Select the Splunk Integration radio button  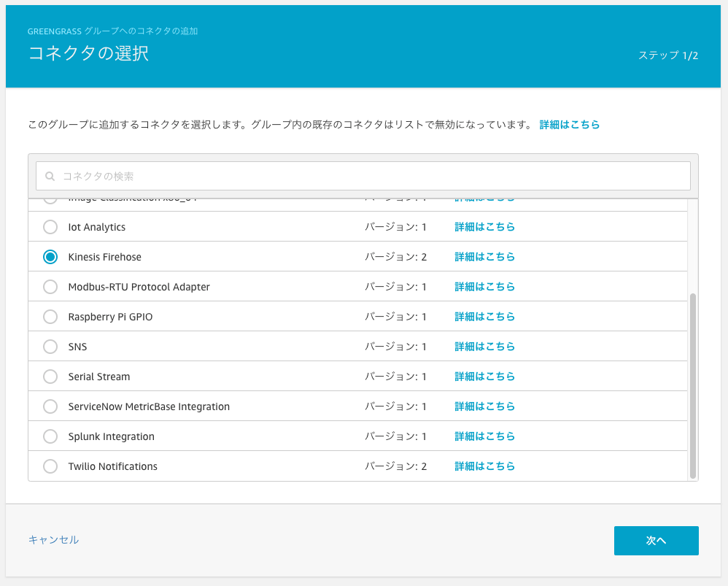[x=50, y=436]
